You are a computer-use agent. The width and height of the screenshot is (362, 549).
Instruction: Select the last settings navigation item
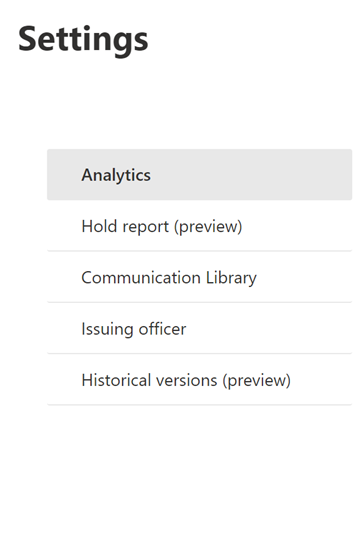point(200,380)
